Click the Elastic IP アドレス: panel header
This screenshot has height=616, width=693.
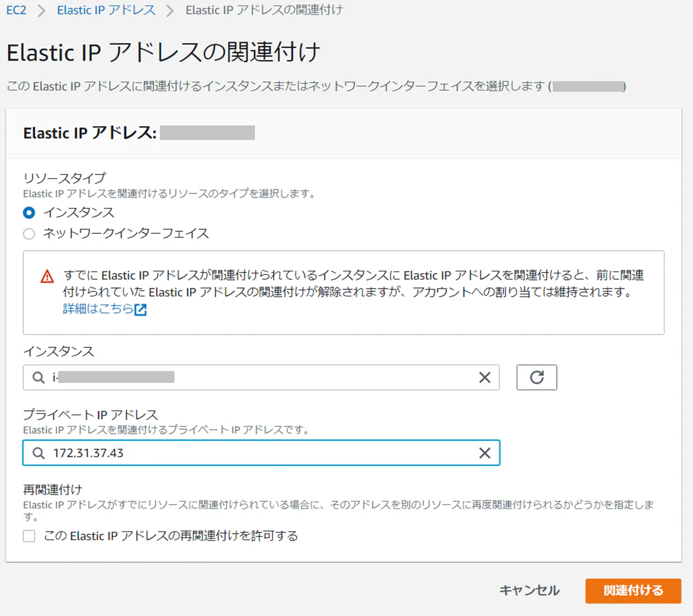tap(90, 133)
